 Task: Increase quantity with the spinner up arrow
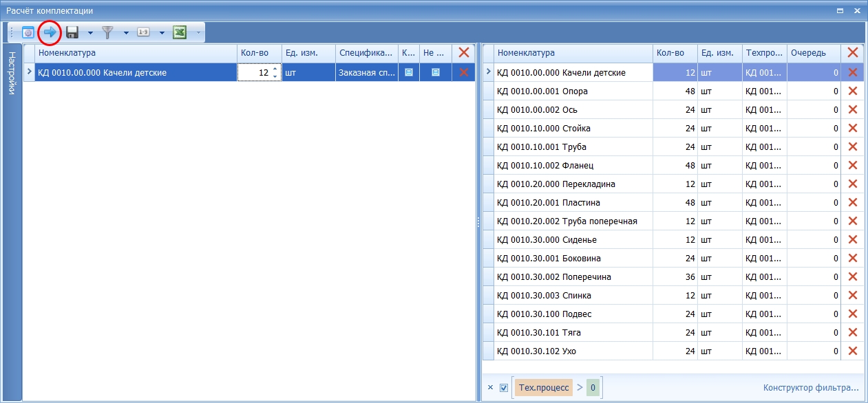[275, 69]
